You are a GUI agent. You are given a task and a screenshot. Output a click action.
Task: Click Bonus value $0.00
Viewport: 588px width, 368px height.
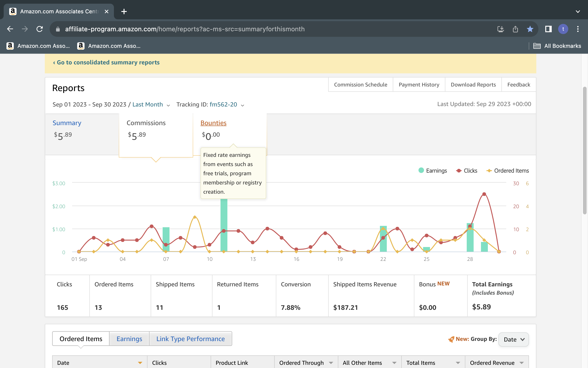click(x=428, y=308)
